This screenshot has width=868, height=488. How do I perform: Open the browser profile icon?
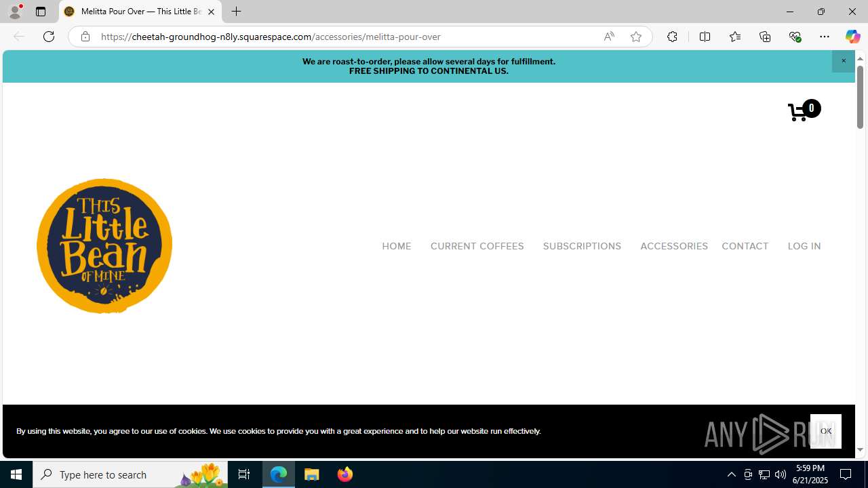pyautogui.click(x=15, y=12)
